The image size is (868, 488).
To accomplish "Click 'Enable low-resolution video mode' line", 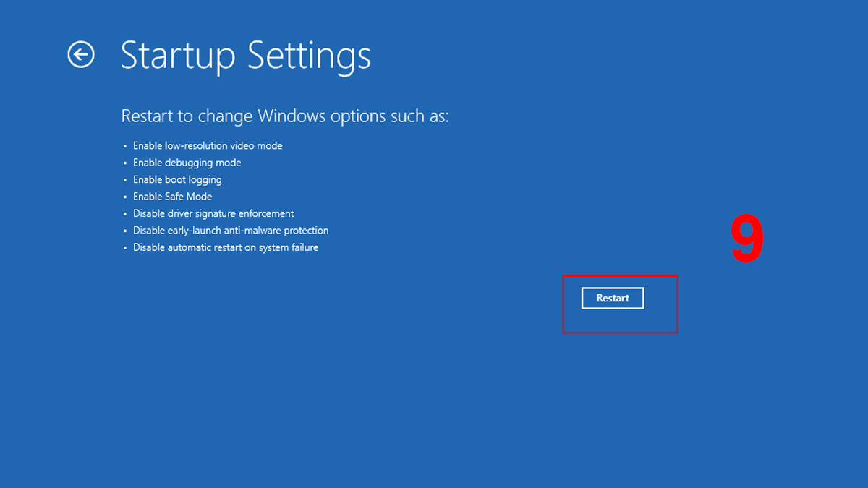I will click(208, 146).
